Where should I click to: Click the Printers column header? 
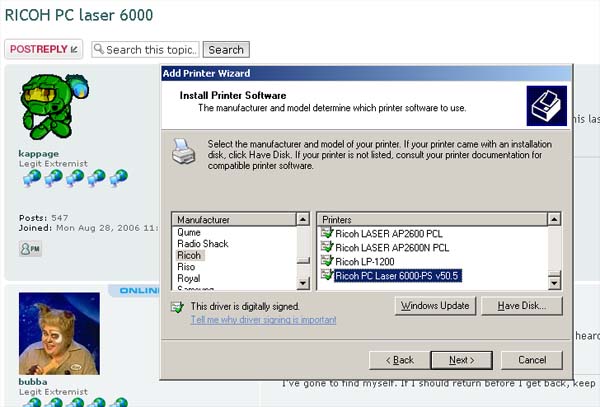tap(433, 220)
